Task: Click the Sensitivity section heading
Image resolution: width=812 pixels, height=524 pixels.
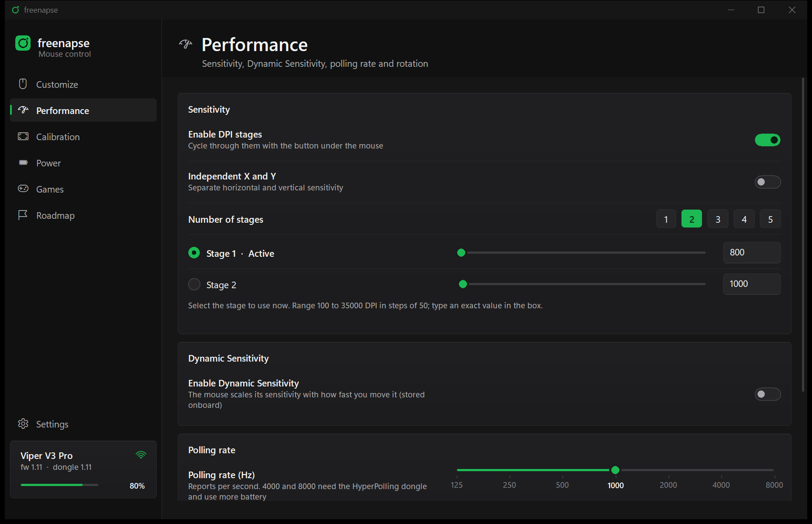Action: (x=209, y=110)
